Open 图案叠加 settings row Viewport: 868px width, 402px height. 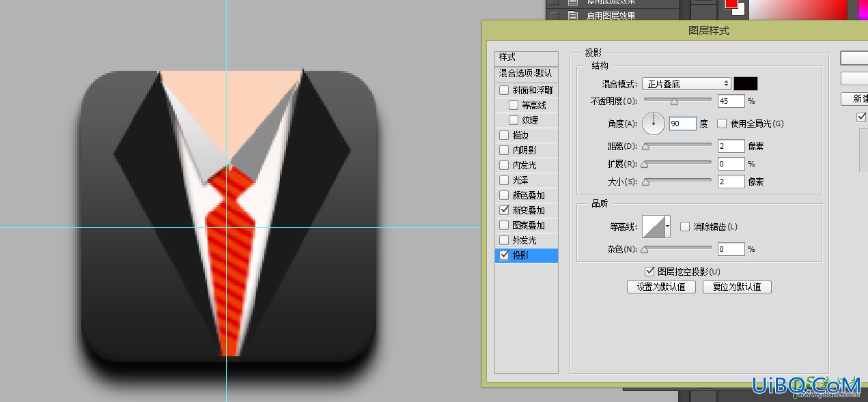(527, 225)
